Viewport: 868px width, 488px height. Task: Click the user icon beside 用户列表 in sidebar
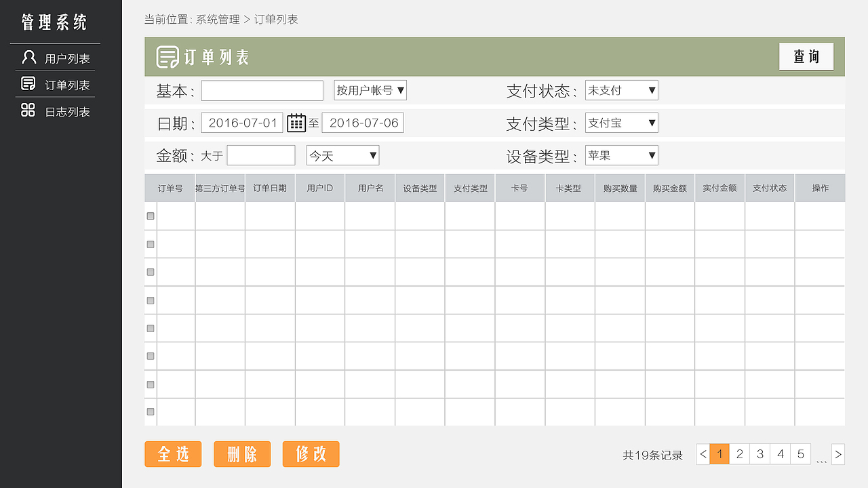tap(28, 57)
